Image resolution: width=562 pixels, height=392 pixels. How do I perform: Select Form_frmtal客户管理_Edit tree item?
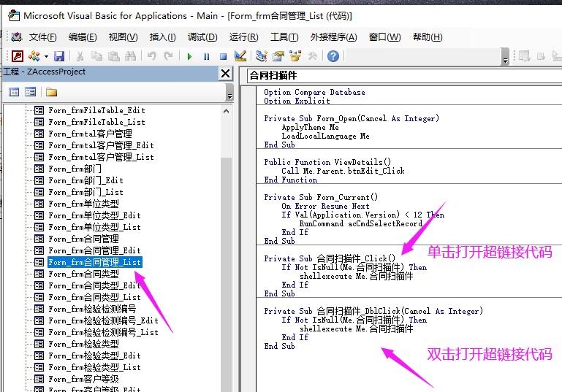click(x=101, y=145)
